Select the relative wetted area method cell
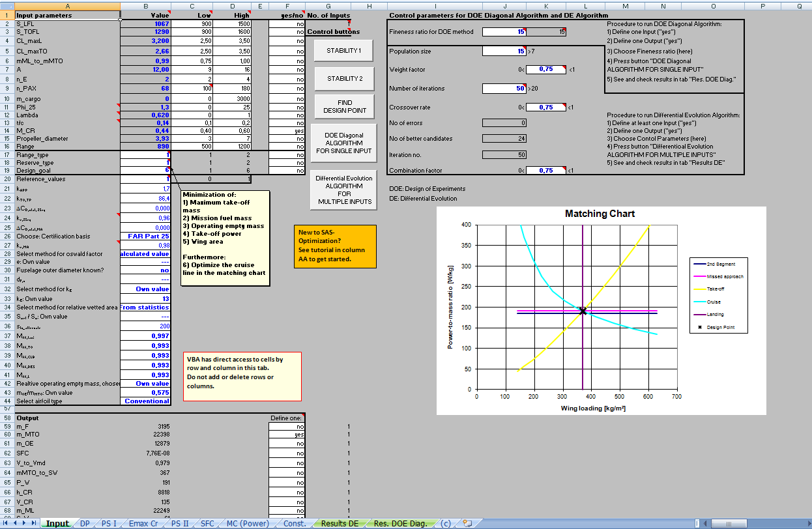Image resolution: width=812 pixels, height=529 pixels. (x=146, y=307)
